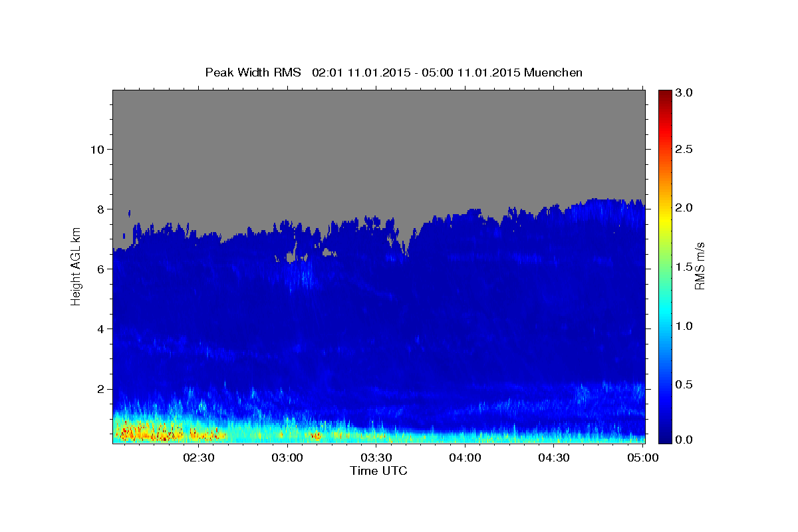This screenshot has height=532, width=798.
Task: Click the 'Muenchen' station name in title
Action: point(553,72)
